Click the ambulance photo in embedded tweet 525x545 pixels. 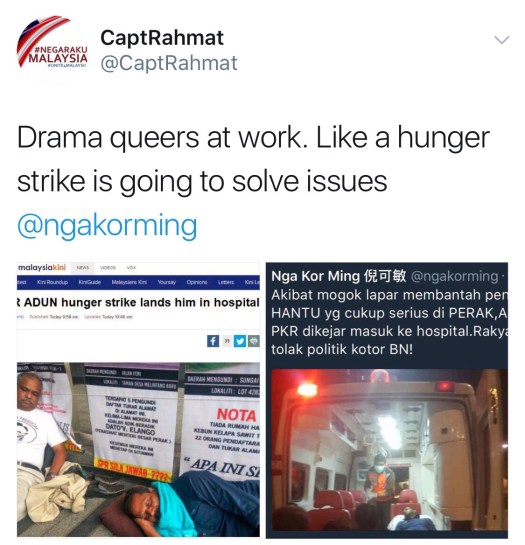[x=389, y=450]
